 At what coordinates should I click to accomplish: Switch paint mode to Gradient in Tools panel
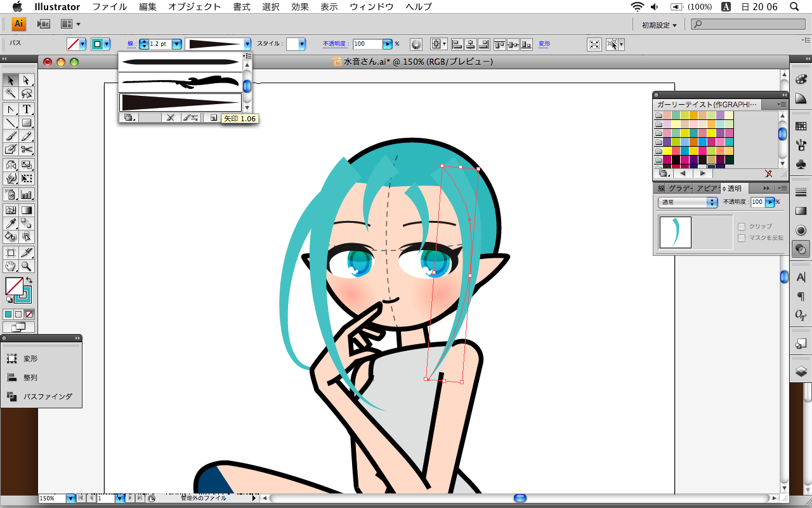pos(18,314)
